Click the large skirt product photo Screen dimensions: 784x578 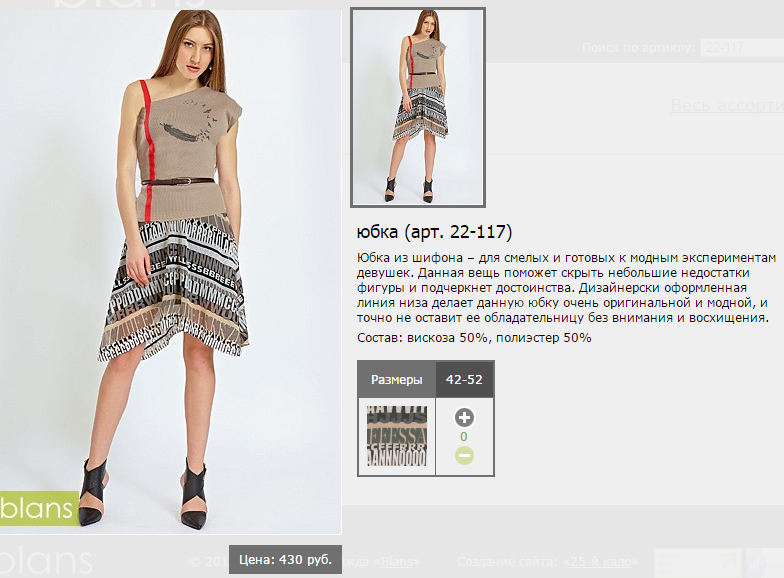coord(170,270)
